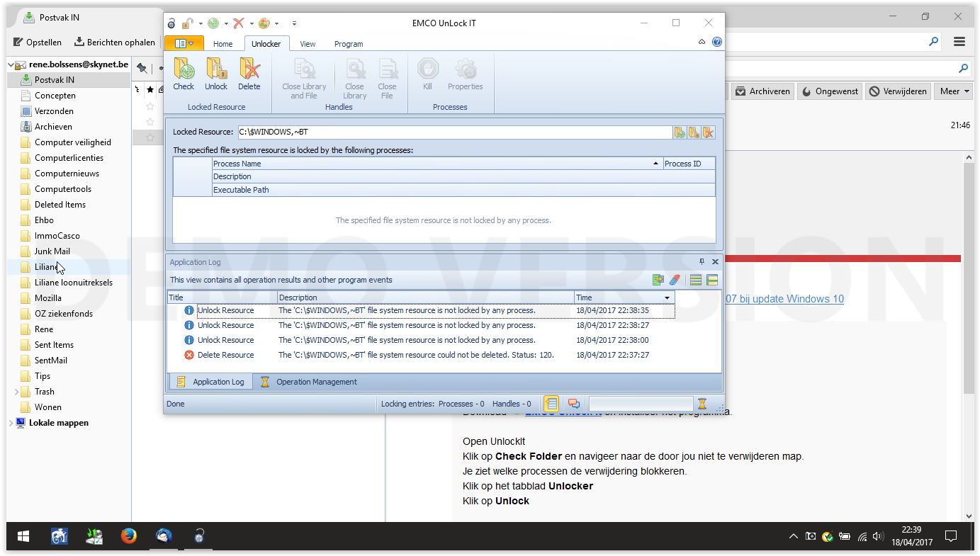The height and width of the screenshot is (556, 980).
Task: Click the hourglass icon in the status bar
Action: pos(702,404)
